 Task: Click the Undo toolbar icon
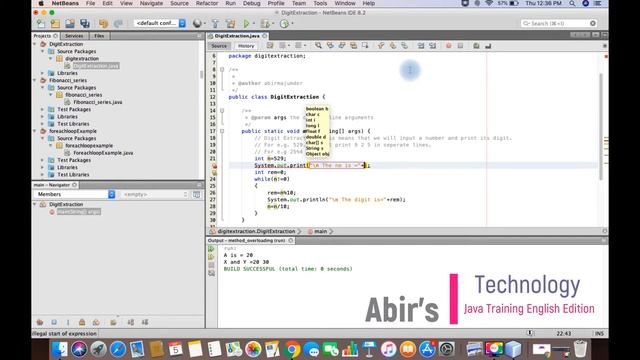pos(103,24)
